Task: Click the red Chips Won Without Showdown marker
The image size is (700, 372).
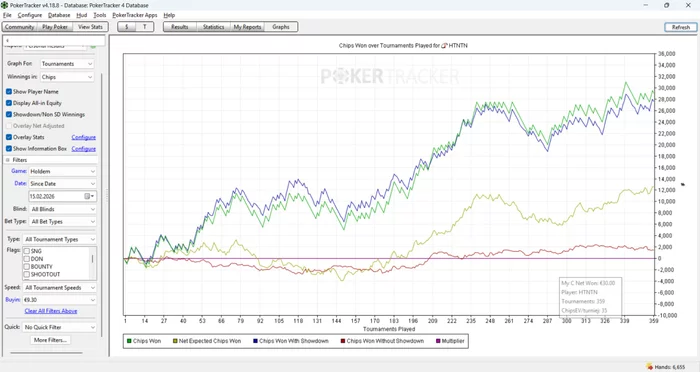Action: coord(343,341)
